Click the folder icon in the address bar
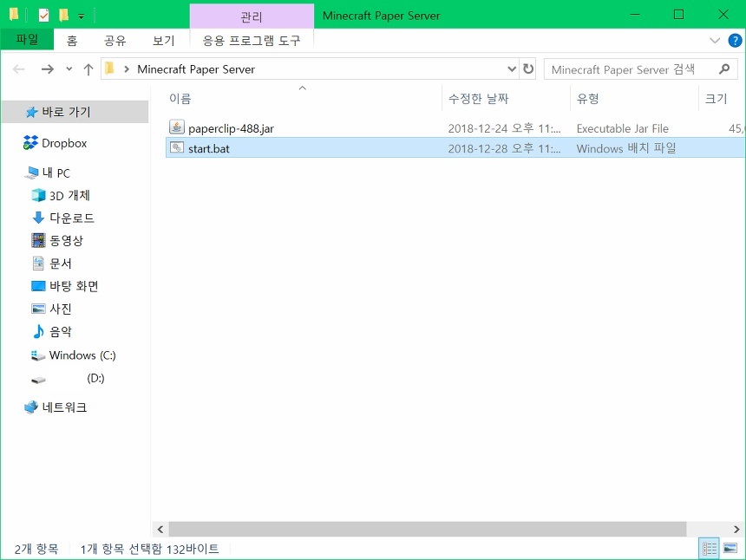 [110, 68]
